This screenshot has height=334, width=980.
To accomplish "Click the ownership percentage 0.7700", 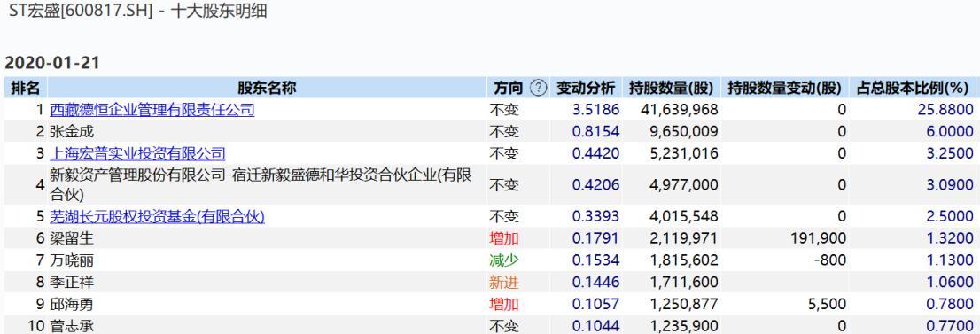I will [x=950, y=326].
